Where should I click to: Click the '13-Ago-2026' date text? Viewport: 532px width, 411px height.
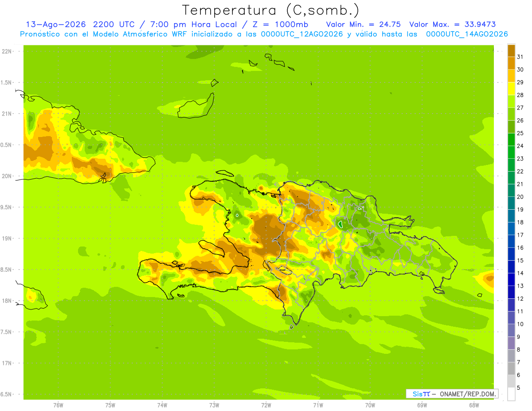[x=56, y=24]
